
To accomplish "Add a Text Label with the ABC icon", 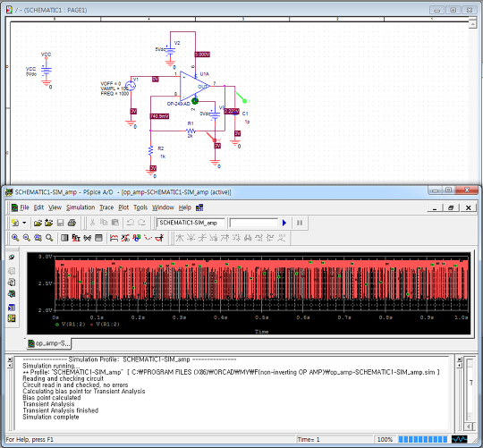I will (x=137, y=238).
